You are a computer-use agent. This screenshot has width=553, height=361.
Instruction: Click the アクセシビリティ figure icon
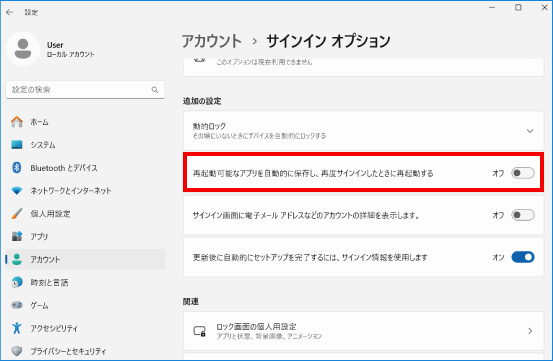coord(17,328)
